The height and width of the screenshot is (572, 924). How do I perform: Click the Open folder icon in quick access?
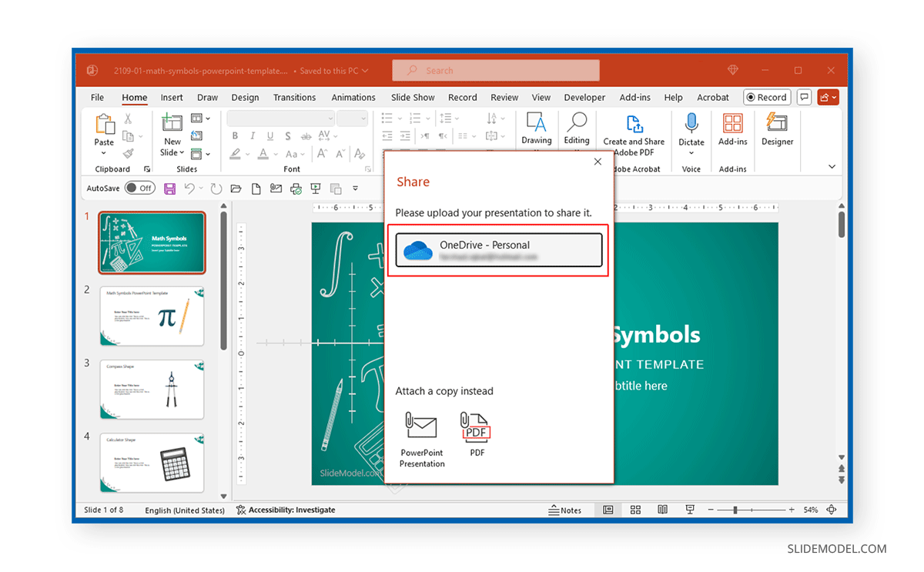coord(236,189)
